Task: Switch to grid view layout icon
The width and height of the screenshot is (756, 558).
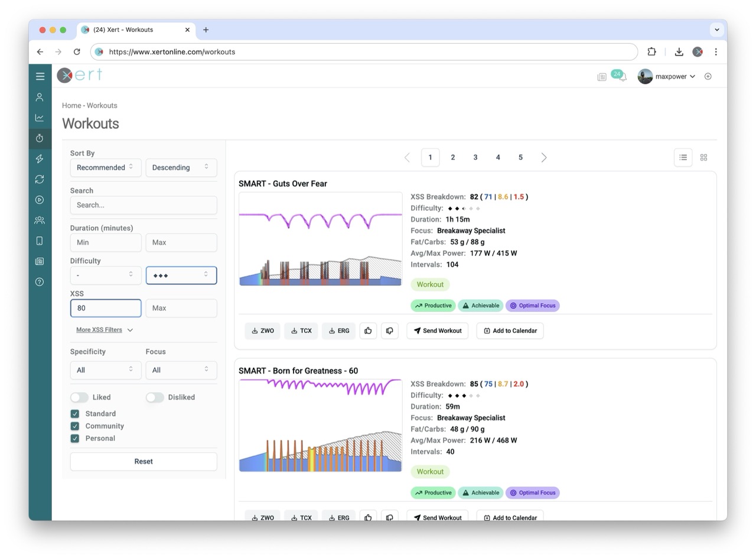Action: (x=703, y=157)
